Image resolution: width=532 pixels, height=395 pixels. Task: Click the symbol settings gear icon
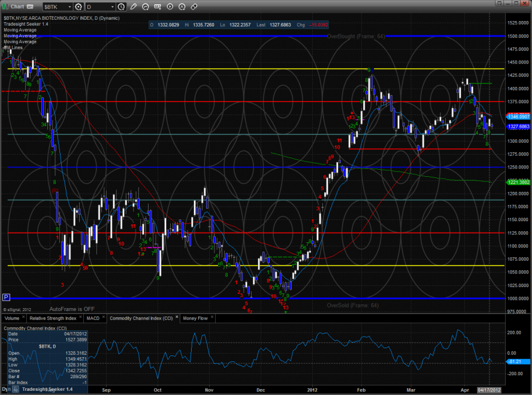(x=78, y=7)
